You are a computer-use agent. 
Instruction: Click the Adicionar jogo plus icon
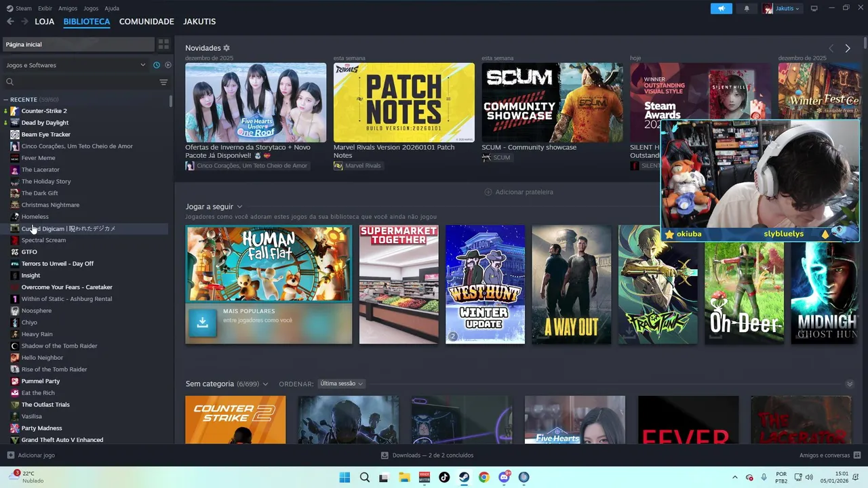pos(10,455)
